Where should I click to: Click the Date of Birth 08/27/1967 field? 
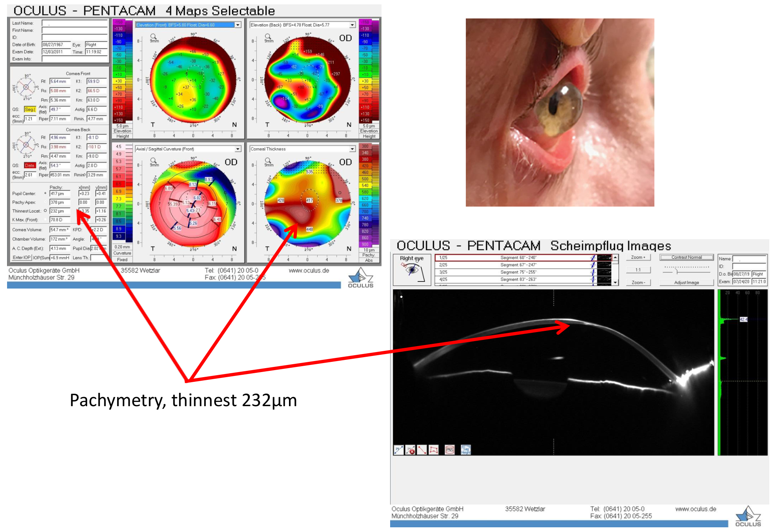point(56,45)
